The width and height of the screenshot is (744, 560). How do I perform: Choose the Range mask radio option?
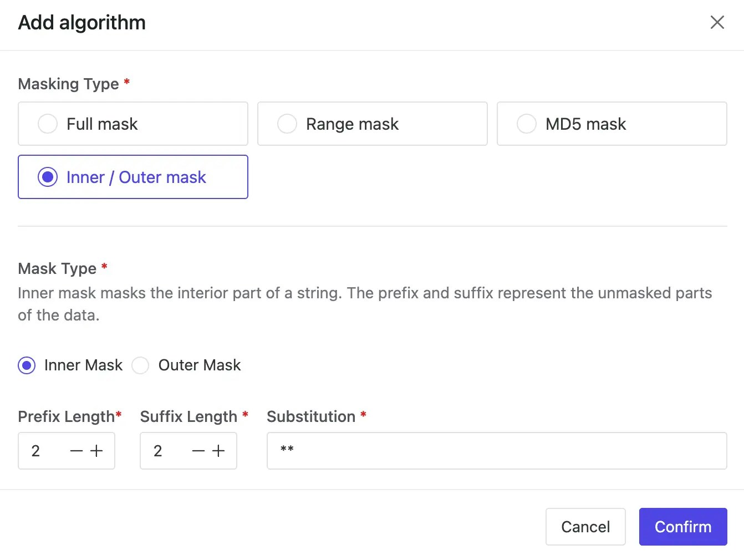pyautogui.click(x=287, y=124)
